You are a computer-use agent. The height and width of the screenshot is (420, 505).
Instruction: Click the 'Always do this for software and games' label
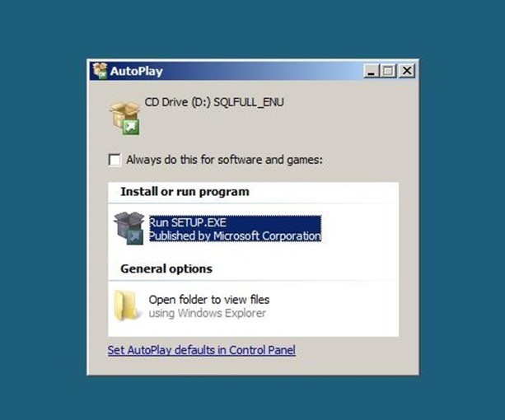(224, 160)
